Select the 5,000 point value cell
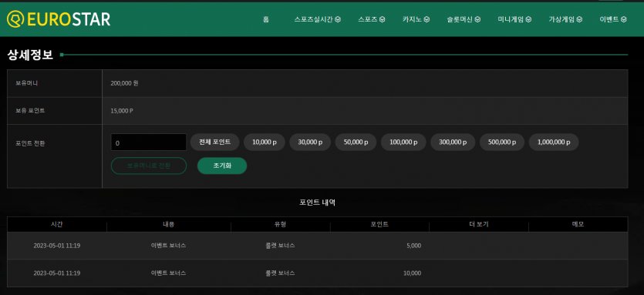The image size is (644, 295). pos(413,246)
